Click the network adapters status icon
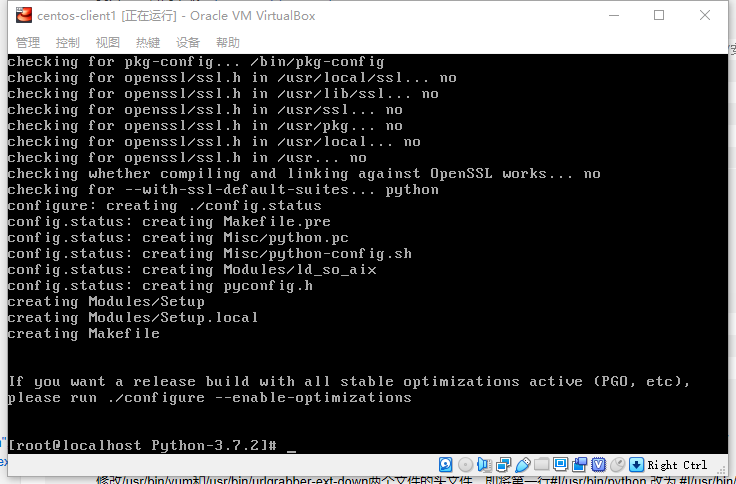736x484 pixels. click(503, 465)
